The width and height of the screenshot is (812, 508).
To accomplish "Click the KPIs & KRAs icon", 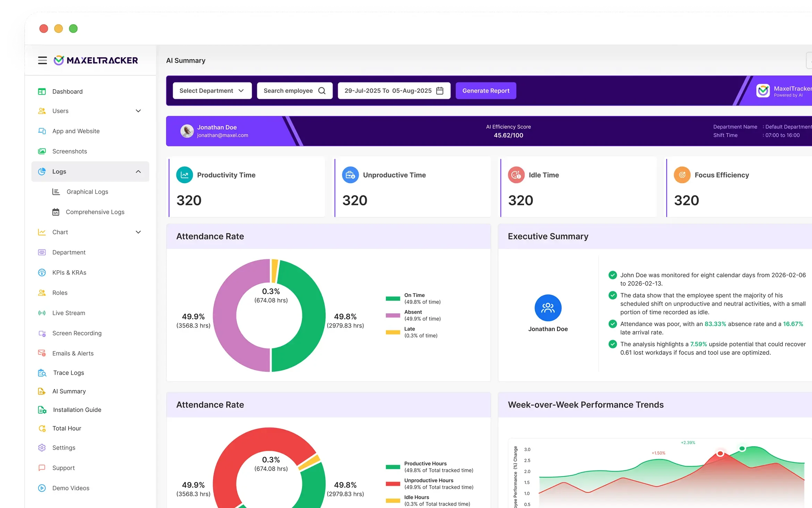I will [42, 273].
